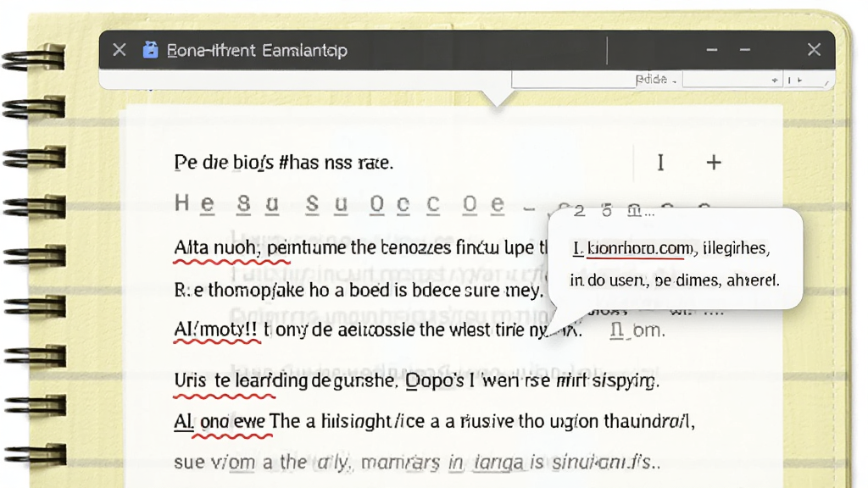
Task: Select the text cursor 'I' icon beside the heading
Action: (659, 163)
